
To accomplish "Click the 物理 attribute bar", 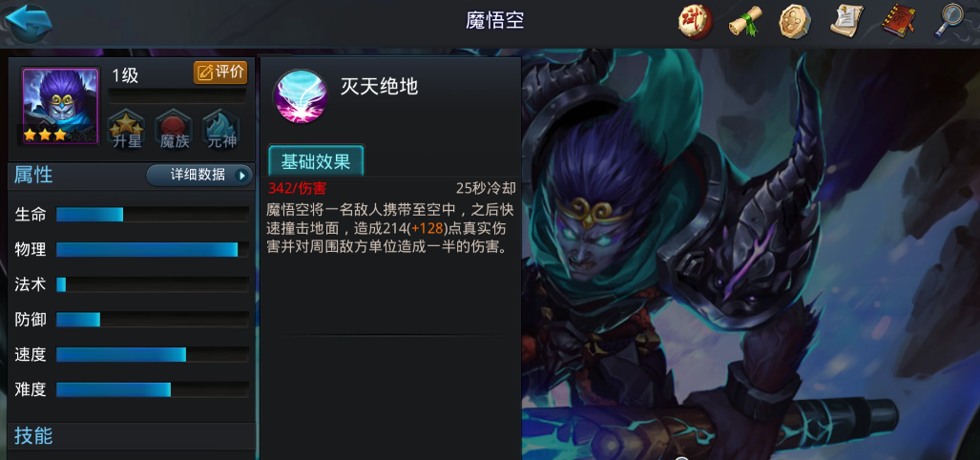I will [153, 249].
